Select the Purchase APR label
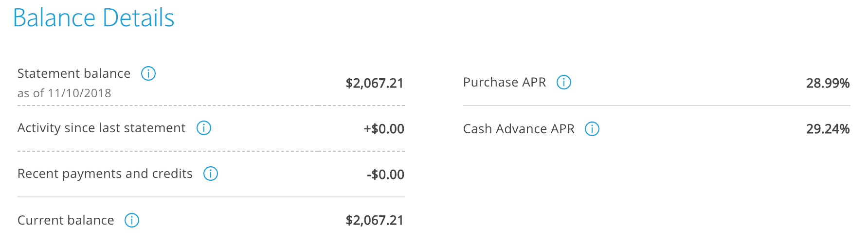 (505, 82)
